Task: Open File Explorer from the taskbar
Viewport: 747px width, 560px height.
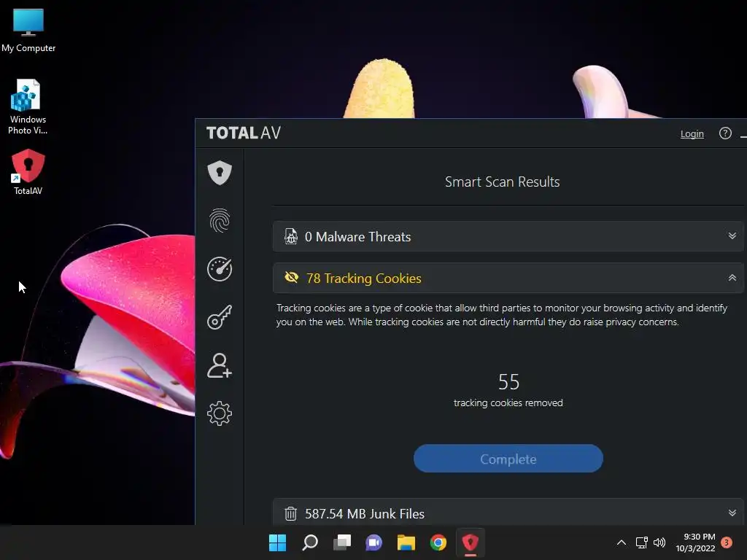Action: coord(406,542)
